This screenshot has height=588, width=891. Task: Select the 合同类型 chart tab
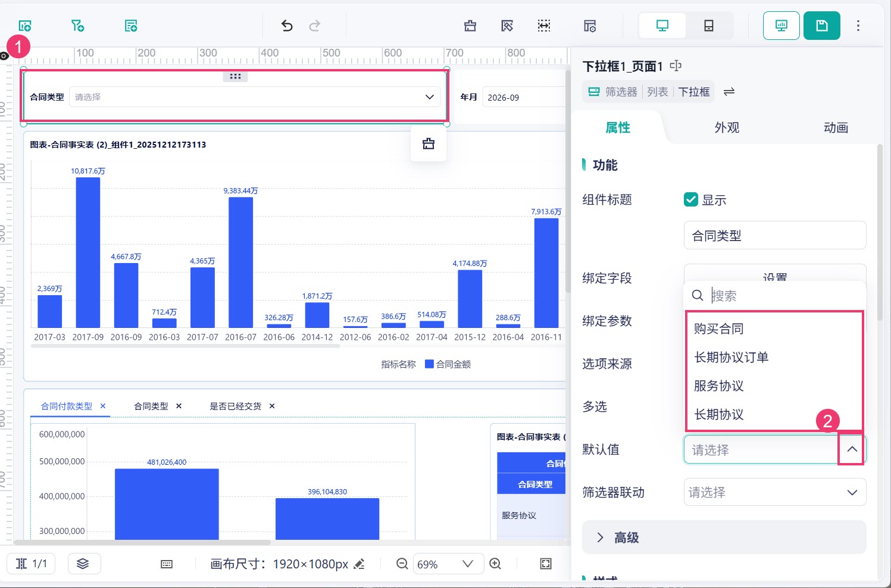pyautogui.click(x=151, y=406)
